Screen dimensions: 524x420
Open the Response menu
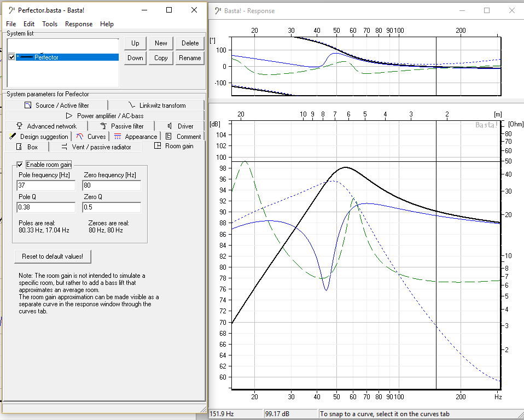[79, 24]
